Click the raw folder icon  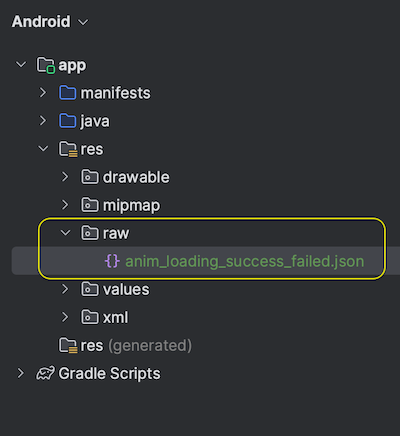pyautogui.click(x=90, y=233)
